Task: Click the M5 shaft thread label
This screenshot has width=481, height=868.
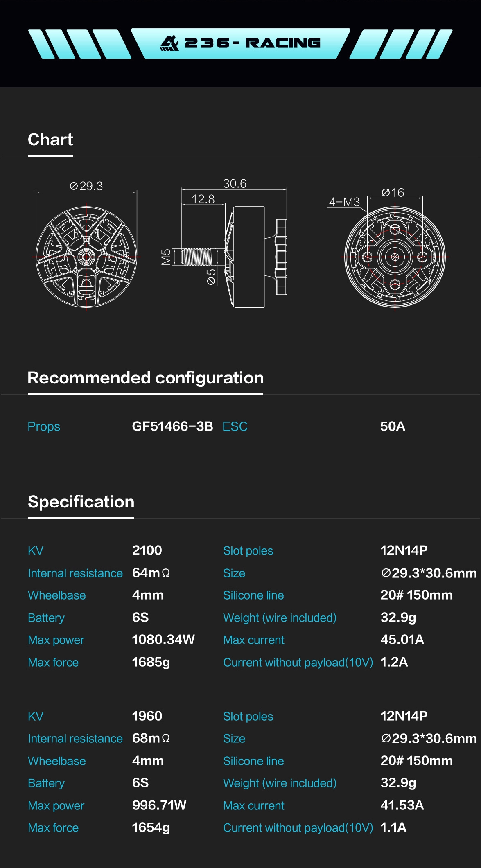Action: [x=166, y=257]
